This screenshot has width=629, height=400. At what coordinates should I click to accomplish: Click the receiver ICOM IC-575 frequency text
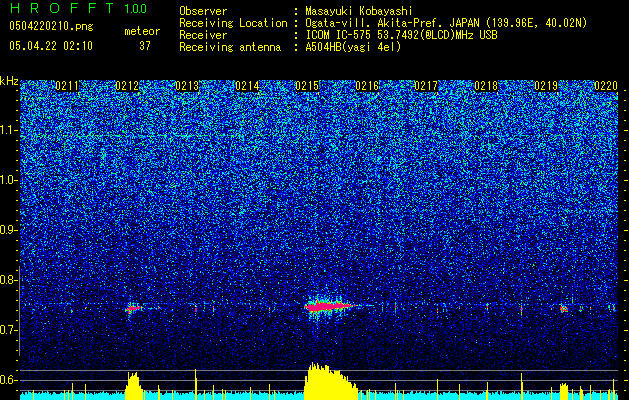click(x=401, y=35)
